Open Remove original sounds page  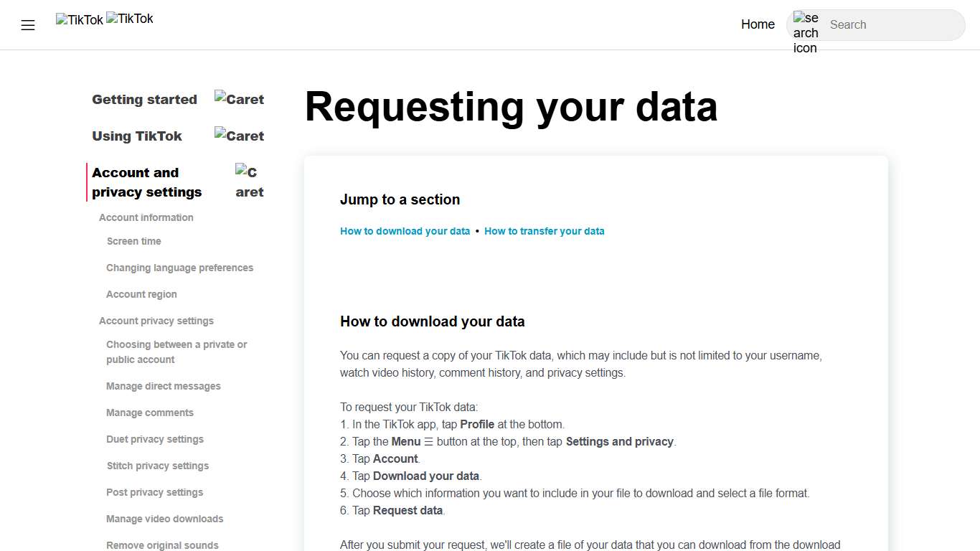[162, 545]
